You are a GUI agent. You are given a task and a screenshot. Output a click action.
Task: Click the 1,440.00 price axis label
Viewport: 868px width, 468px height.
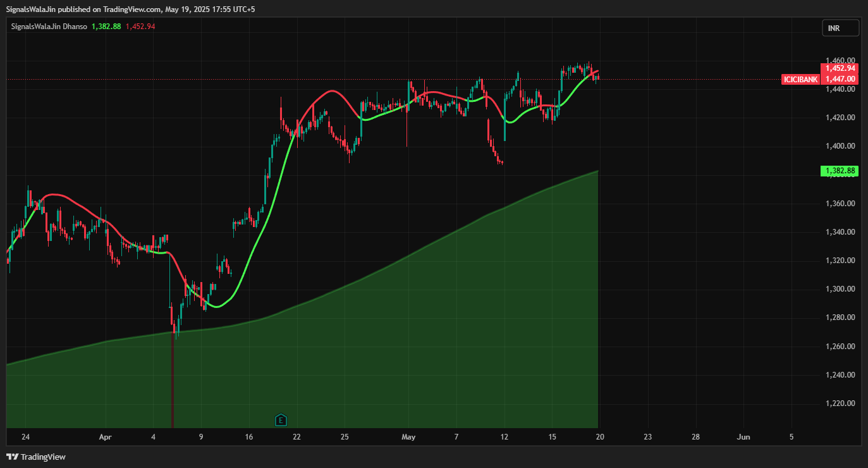tap(840, 89)
